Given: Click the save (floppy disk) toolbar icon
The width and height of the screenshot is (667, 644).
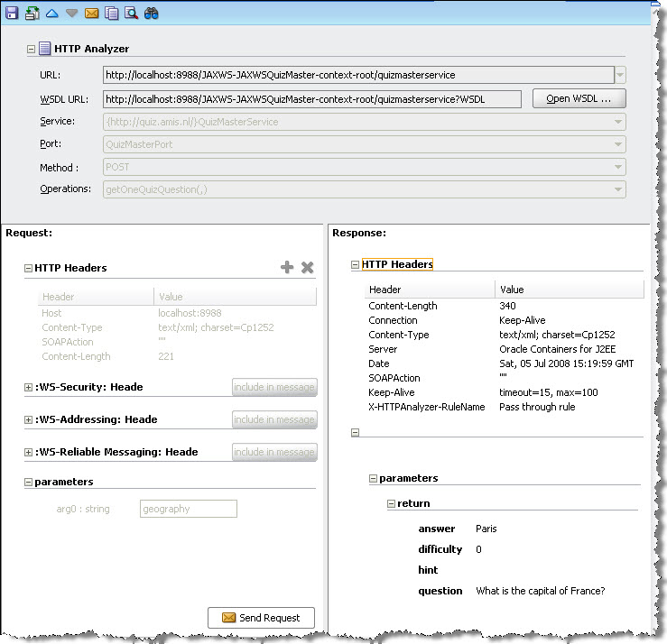Looking at the screenshot, I should [13, 13].
